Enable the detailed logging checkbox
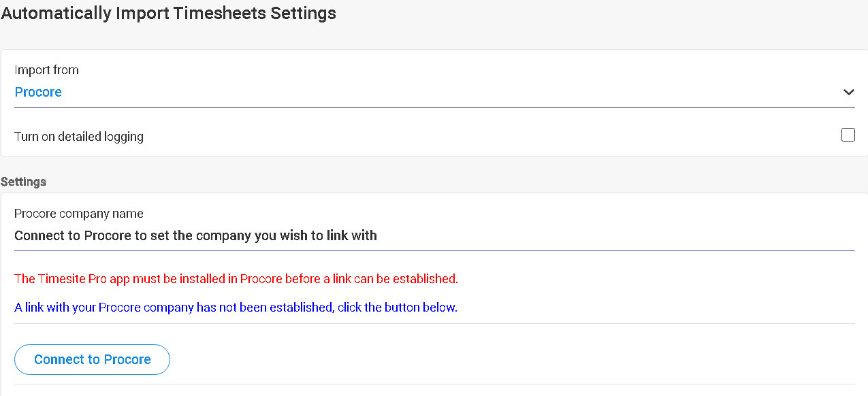This screenshot has height=396, width=868. [848, 135]
